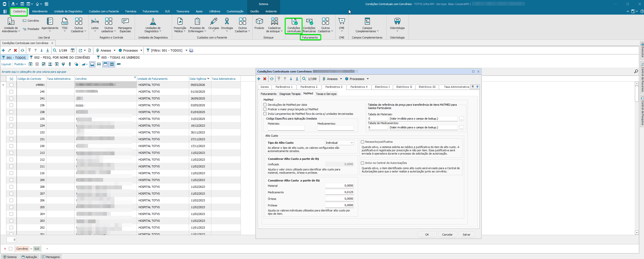Click the Medicamento alto custo value field

point(339,192)
